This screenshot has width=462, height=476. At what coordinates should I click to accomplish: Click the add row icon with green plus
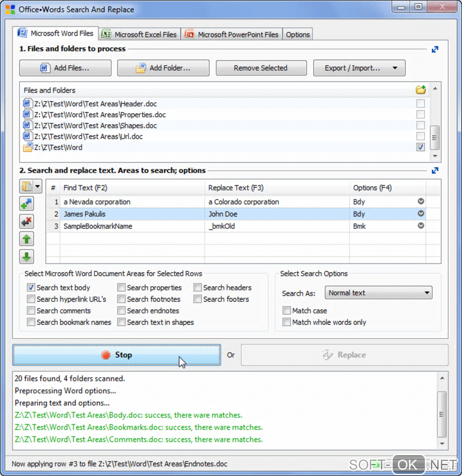pos(27,204)
